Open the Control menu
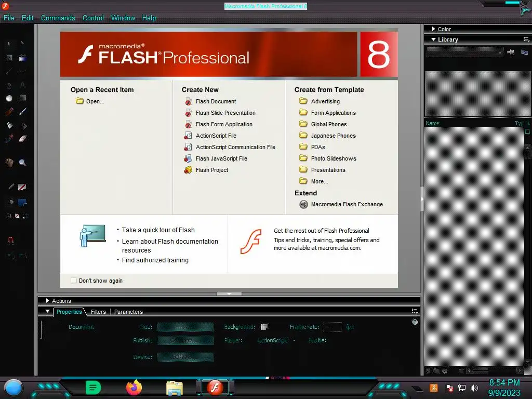Screen dimensions: 532x399 point(94,18)
